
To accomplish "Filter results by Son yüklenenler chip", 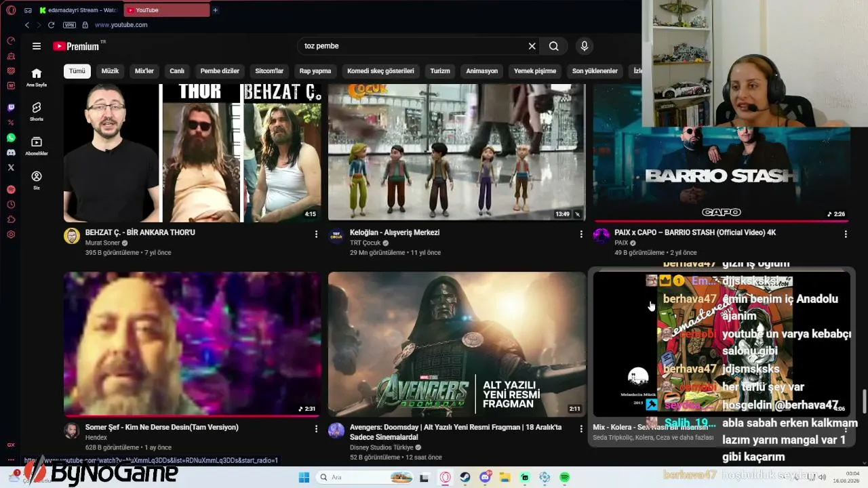I will tap(595, 71).
